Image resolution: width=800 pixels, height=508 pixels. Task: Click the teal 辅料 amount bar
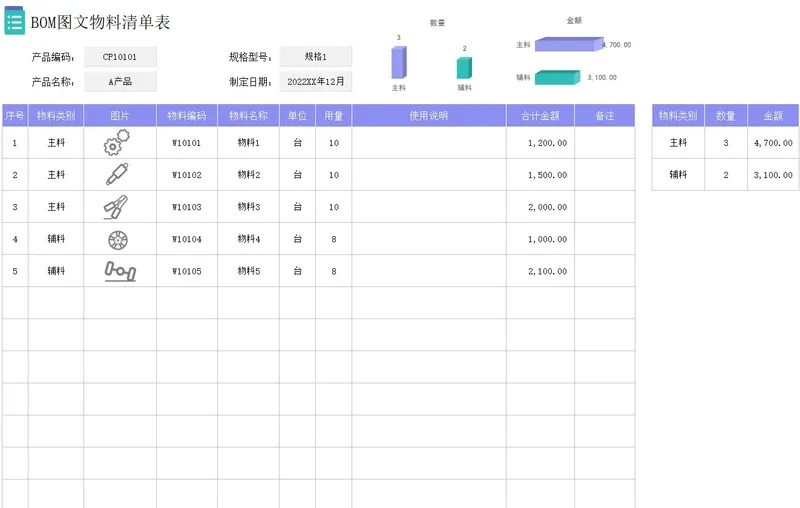(x=557, y=77)
